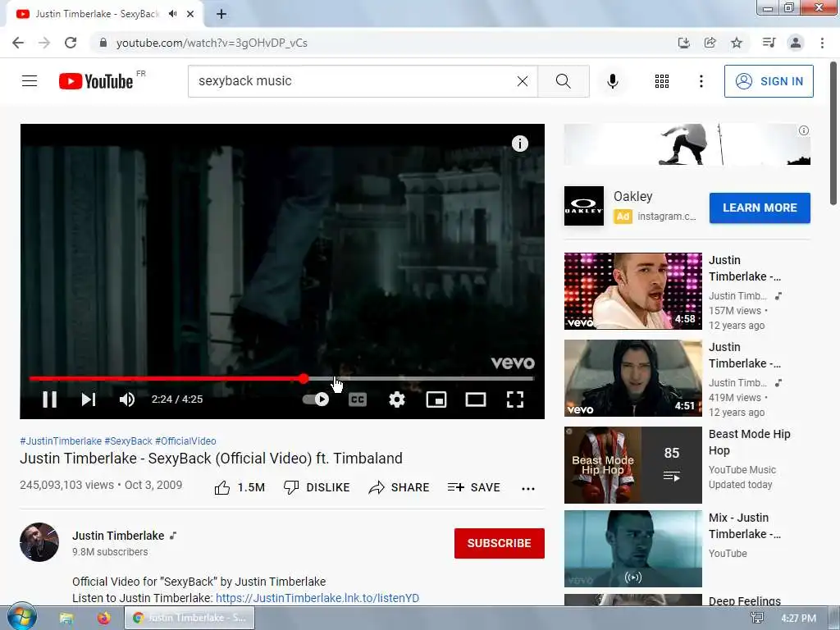Image resolution: width=840 pixels, height=630 pixels.
Task: Click the Oakley LEARN MORE button
Action: click(x=760, y=208)
